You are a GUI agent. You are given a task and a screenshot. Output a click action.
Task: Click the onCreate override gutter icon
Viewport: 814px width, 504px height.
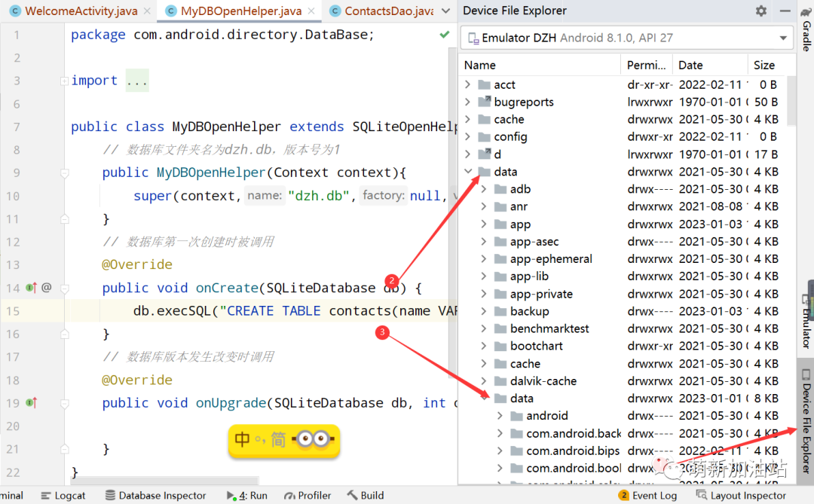(31, 288)
